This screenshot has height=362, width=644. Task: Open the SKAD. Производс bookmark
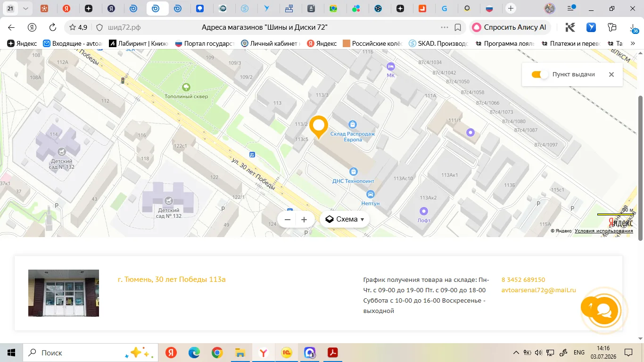tap(438, 43)
